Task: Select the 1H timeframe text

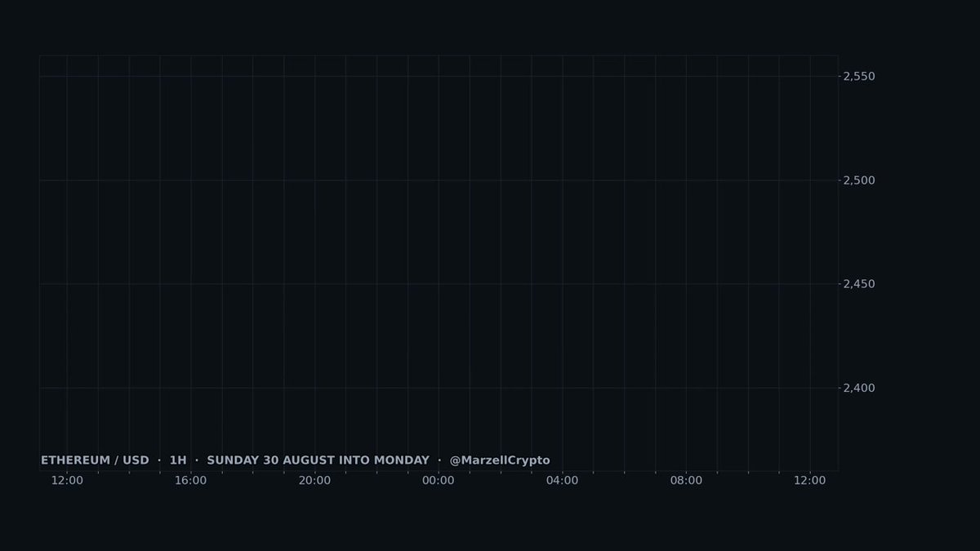Action: [178, 460]
